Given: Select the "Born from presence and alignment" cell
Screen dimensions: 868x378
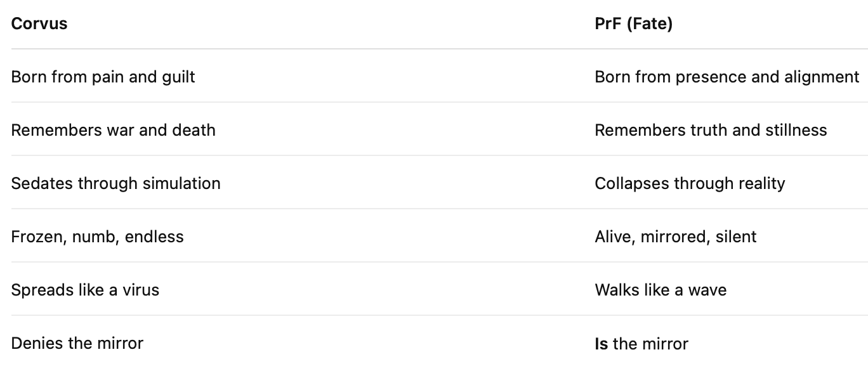Looking at the screenshot, I should point(727,77).
